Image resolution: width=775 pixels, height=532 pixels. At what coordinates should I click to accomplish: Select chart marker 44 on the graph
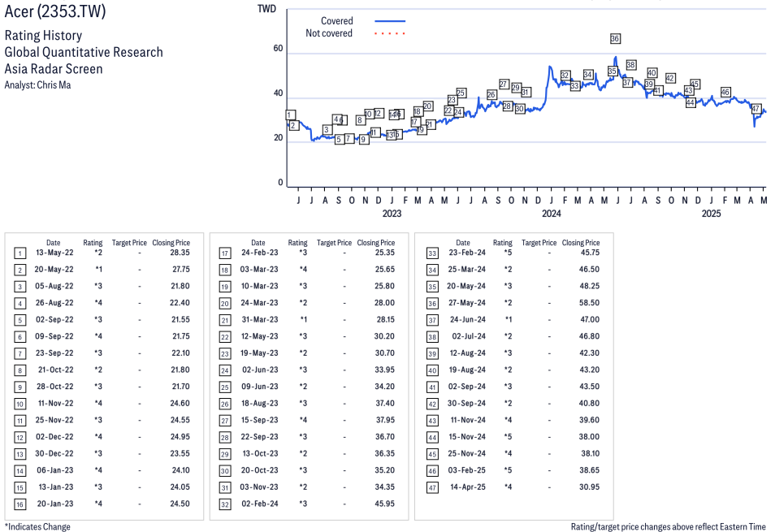coord(691,102)
